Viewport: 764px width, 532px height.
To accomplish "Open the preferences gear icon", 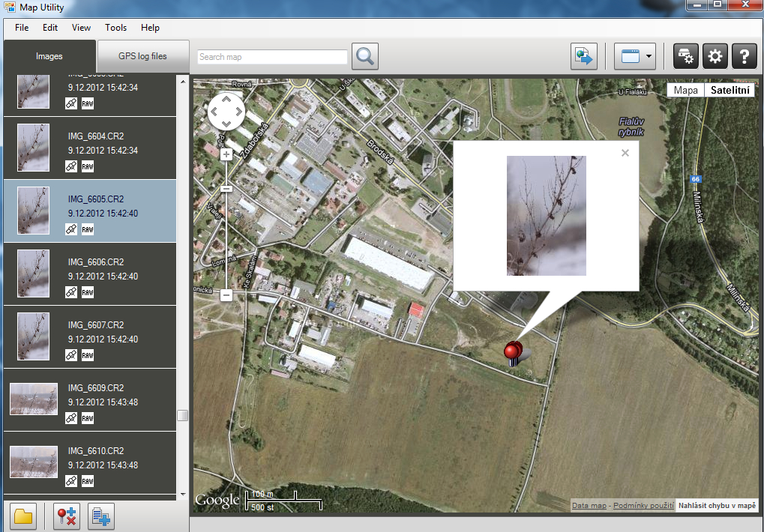I will (x=715, y=56).
